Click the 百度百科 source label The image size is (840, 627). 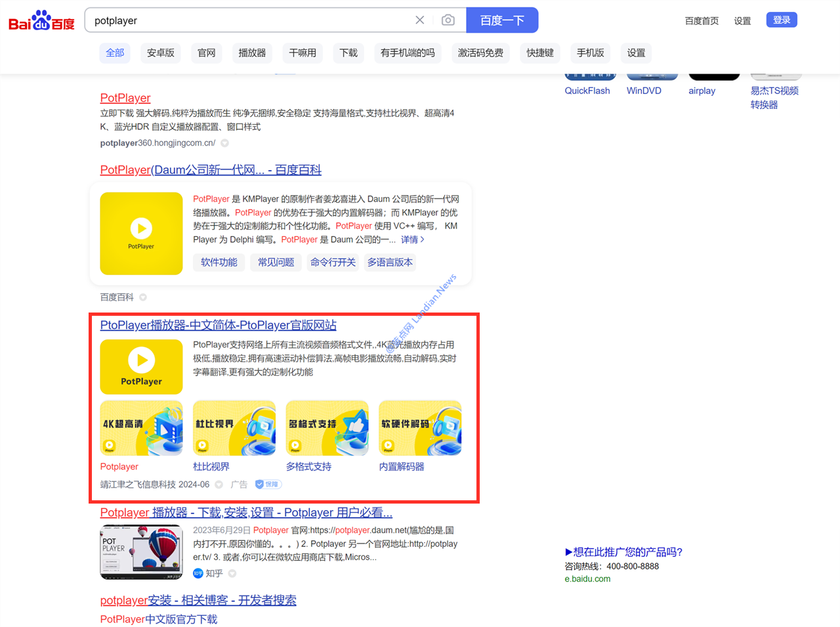tap(117, 297)
